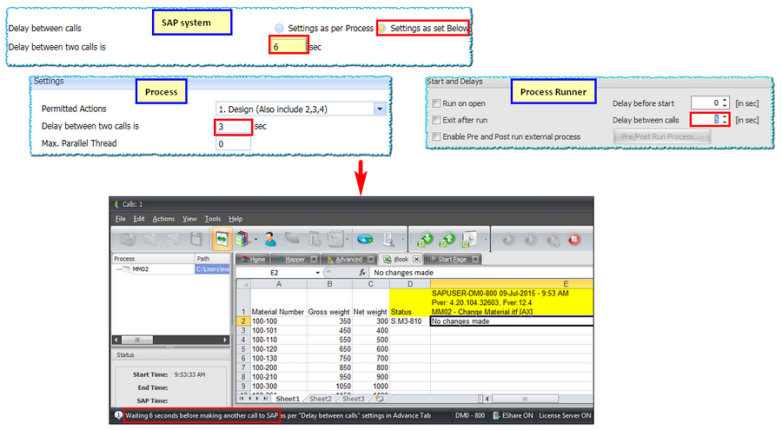Screen dimensions: 782x430
Task: Click the colorful books library icon
Action: click(x=243, y=239)
